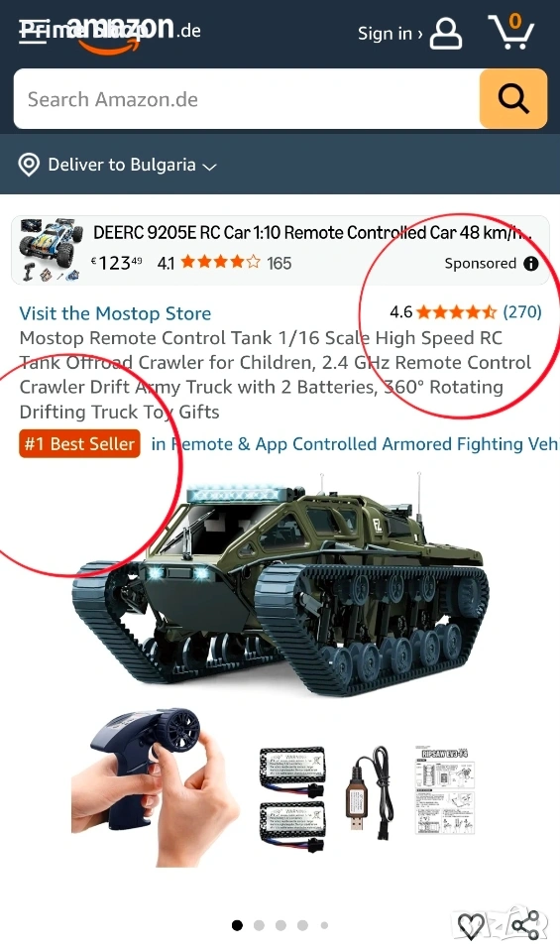560x952 pixels.
Task: Open the DEERC 9205E RC Car sponsored ad
Action: (x=280, y=250)
